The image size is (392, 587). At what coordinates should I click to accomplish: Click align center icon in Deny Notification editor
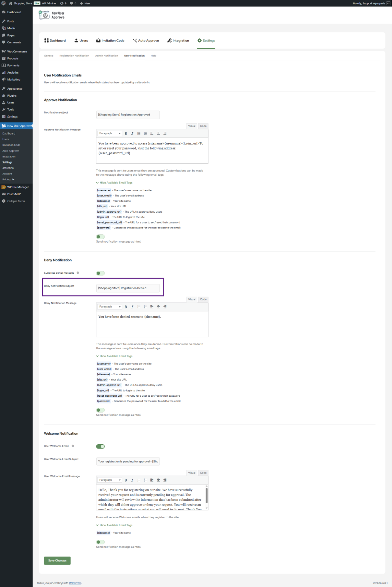pyautogui.click(x=158, y=307)
